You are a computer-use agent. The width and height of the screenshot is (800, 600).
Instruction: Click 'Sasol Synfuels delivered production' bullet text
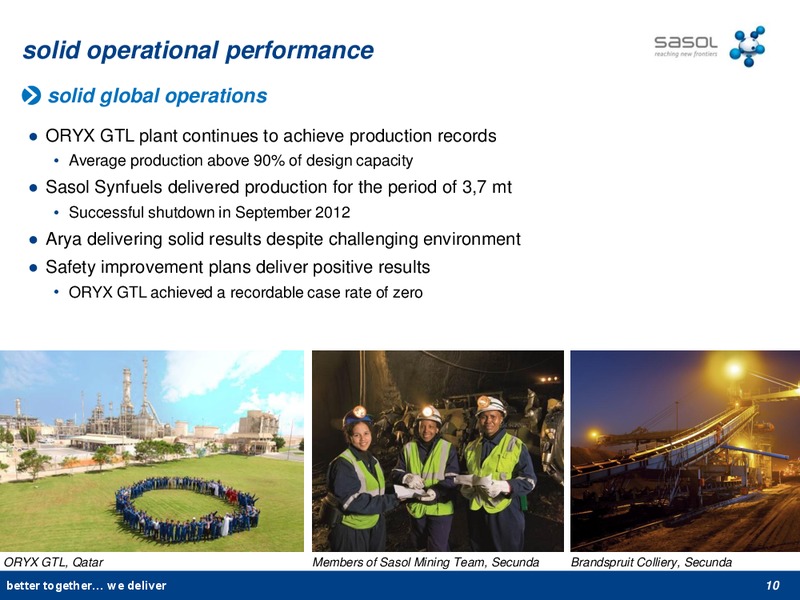coord(279,187)
